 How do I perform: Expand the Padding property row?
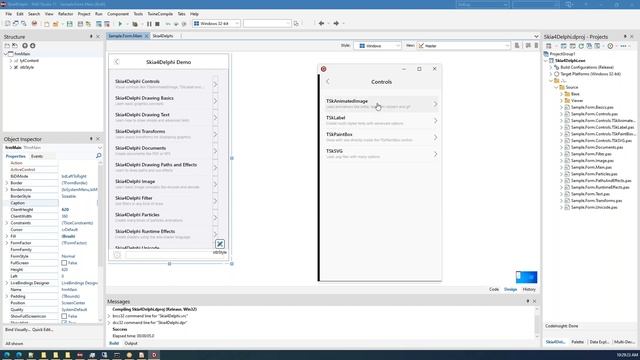(7, 296)
